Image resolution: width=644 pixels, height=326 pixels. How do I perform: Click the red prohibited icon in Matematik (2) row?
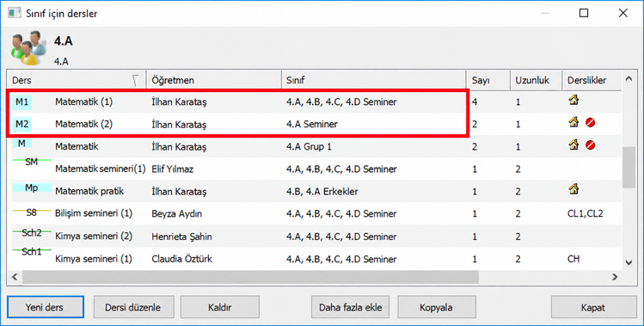(x=591, y=122)
